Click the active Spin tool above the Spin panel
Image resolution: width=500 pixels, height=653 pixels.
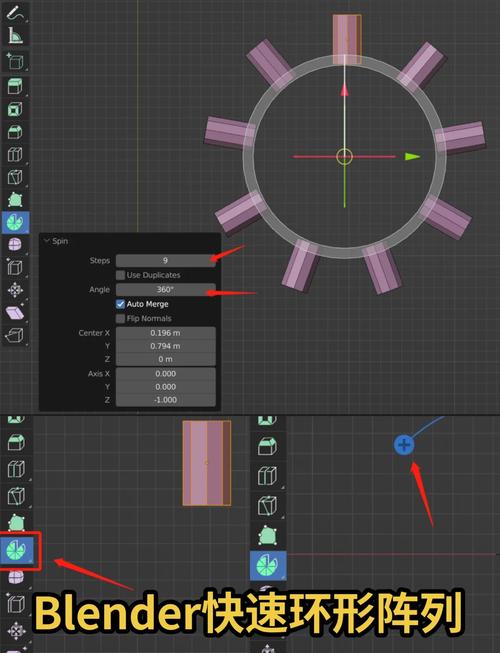pyautogui.click(x=16, y=222)
